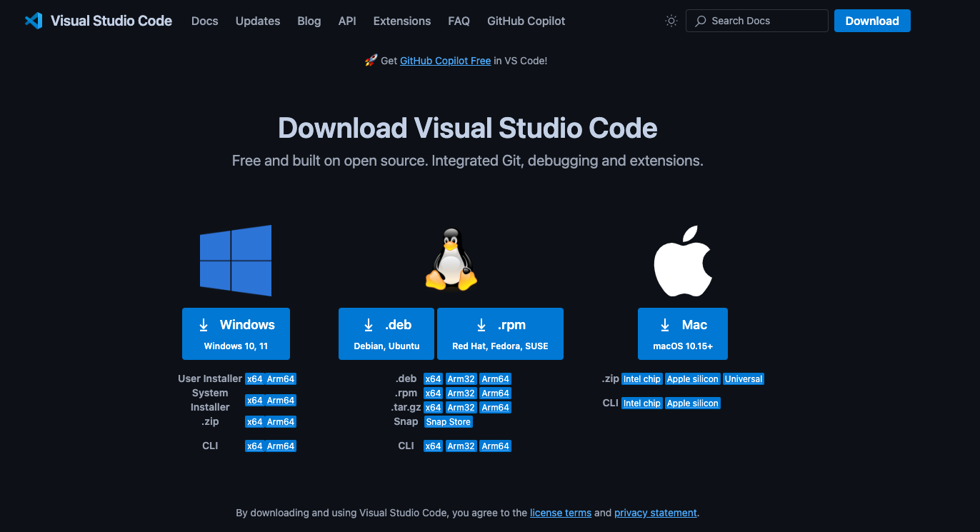Click the "System Installer" row label
This screenshot has height=532, width=980.
pyautogui.click(x=210, y=400)
